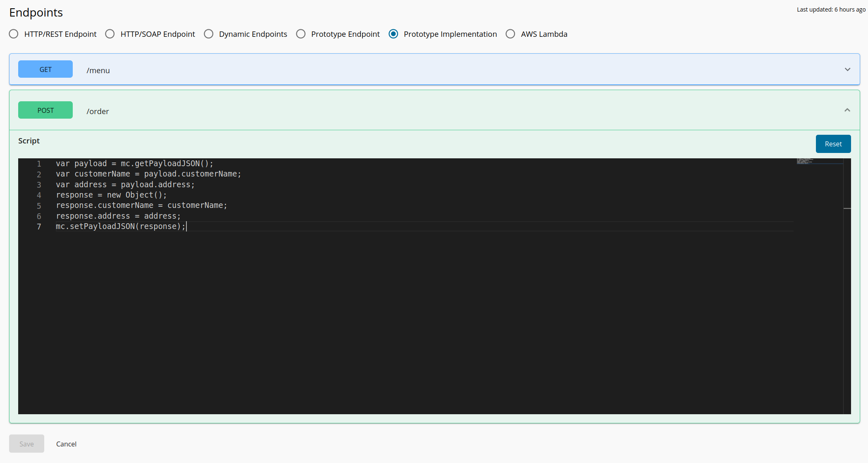This screenshot has height=463, width=868.
Task: Select Prototype Implementation radio button
Action: tap(393, 34)
